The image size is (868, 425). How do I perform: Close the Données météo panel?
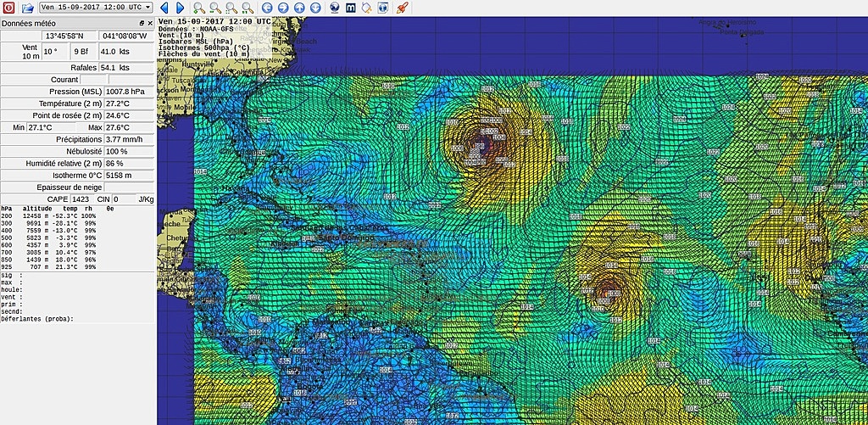coord(150,23)
